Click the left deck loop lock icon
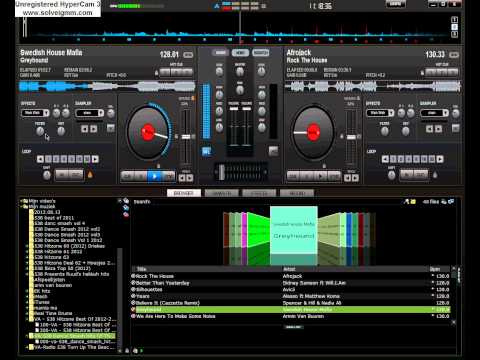This screenshot has height=360, width=480. [x=90, y=174]
